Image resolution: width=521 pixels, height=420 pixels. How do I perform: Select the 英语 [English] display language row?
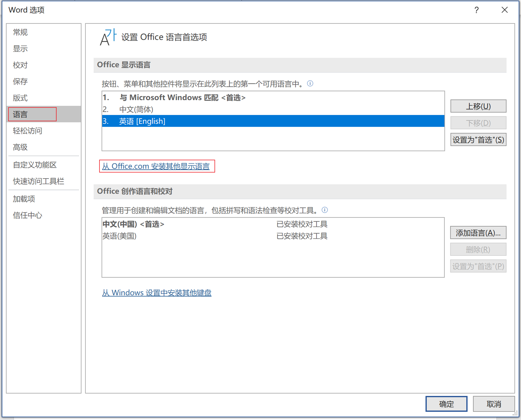(142, 121)
